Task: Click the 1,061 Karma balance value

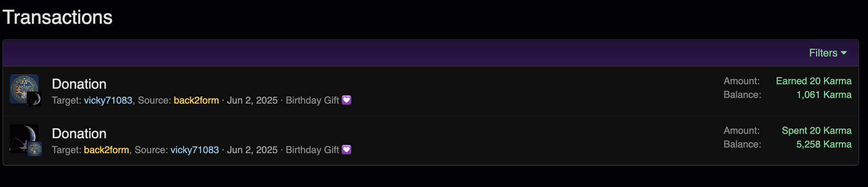Action: point(824,95)
